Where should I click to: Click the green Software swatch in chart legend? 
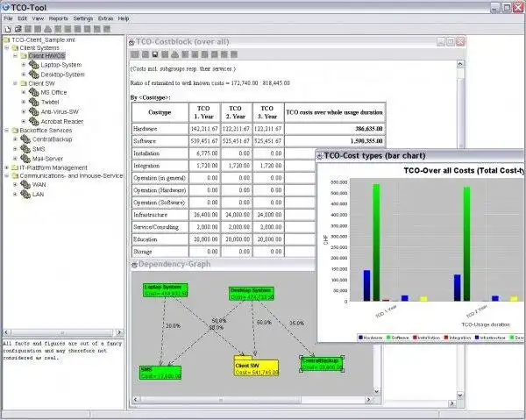point(388,338)
